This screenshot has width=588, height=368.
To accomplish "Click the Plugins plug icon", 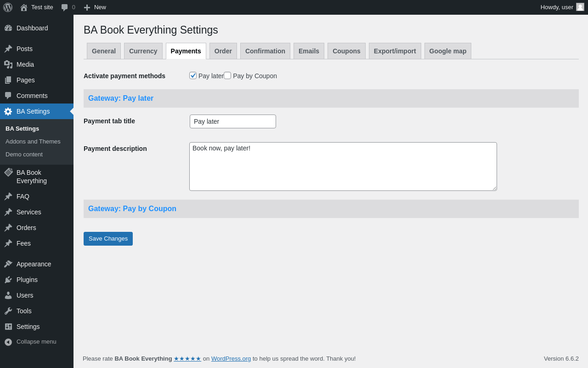I will tap(8, 280).
